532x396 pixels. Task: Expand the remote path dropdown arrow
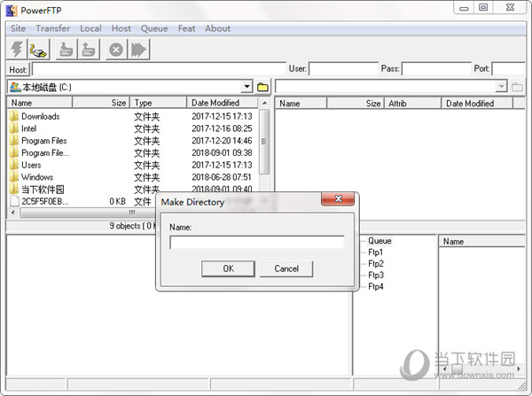pos(501,87)
